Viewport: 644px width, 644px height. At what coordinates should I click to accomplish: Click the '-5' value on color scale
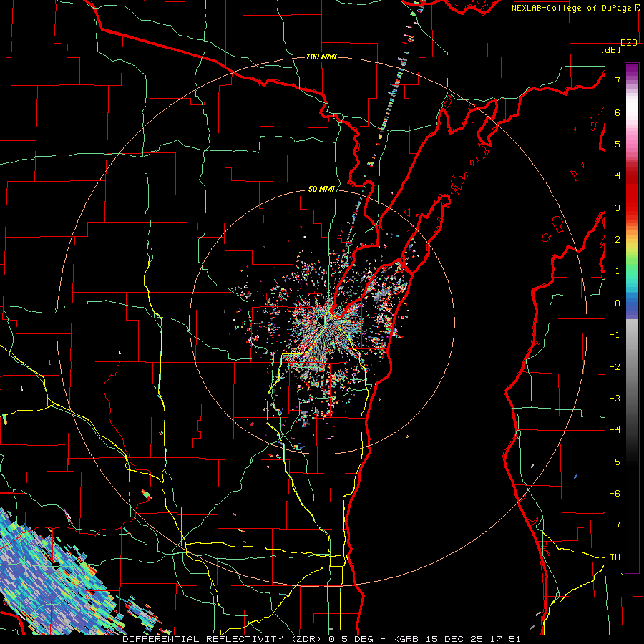click(615, 462)
